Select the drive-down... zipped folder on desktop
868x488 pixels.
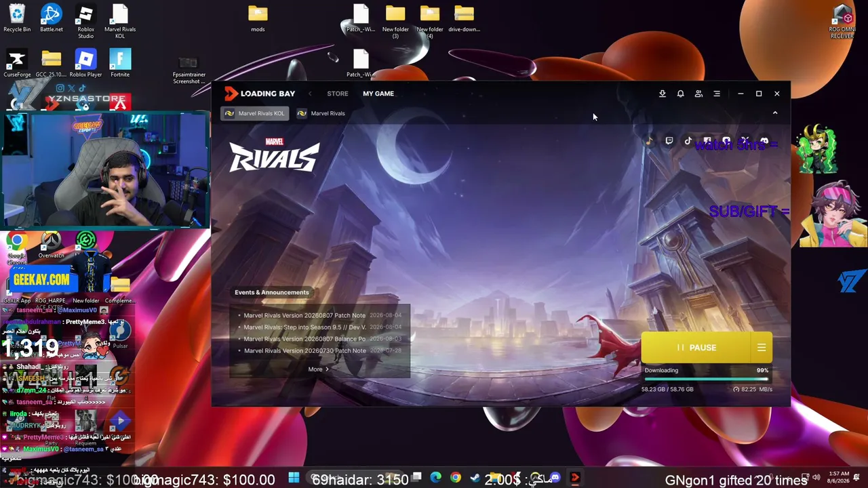(x=464, y=18)
